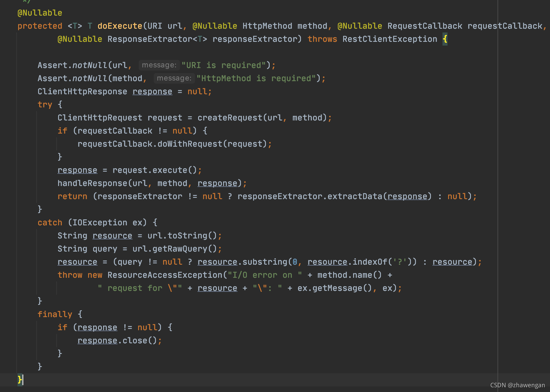The width and height of the screenshot is (550, 392).
Task: Click the highlighted opening brace after RestClientException
Action: (x=445, y=39)
